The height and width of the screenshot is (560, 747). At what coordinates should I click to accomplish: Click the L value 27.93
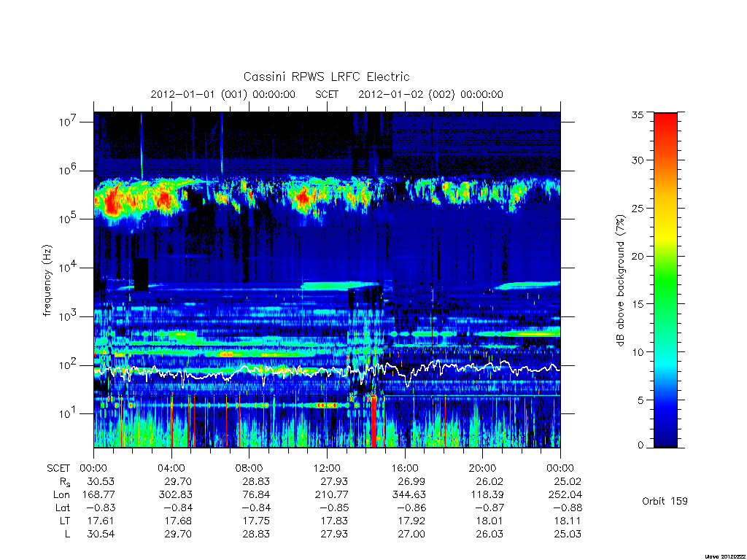[x=334, y=534]
